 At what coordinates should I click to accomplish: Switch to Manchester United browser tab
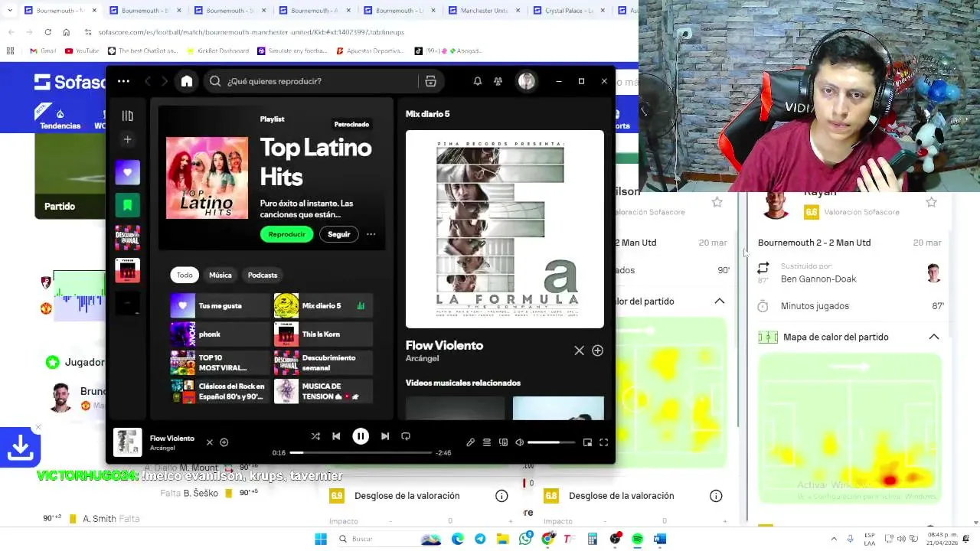(x=485, y=11)
